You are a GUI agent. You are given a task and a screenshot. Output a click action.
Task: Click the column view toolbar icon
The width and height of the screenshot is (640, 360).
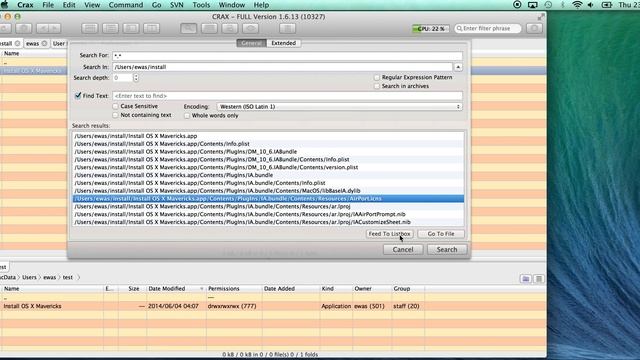pyautogui.click(x=151, y=28)
